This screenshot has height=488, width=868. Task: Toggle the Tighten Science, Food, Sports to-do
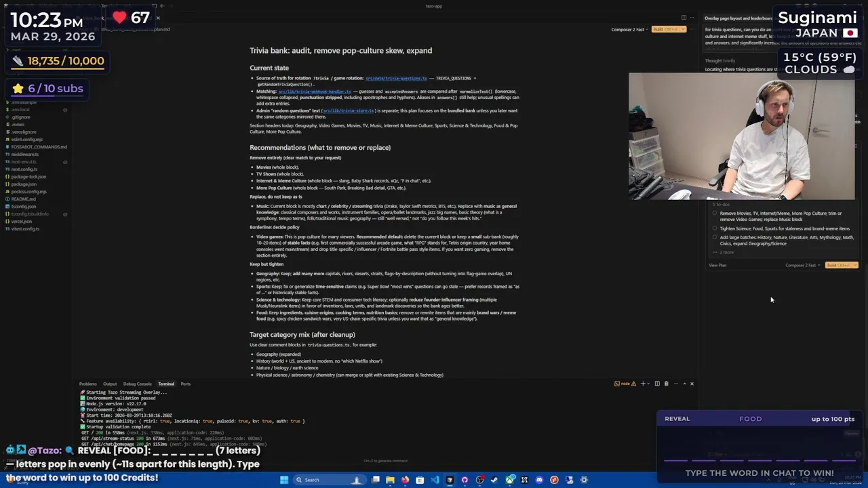[715, 228]
